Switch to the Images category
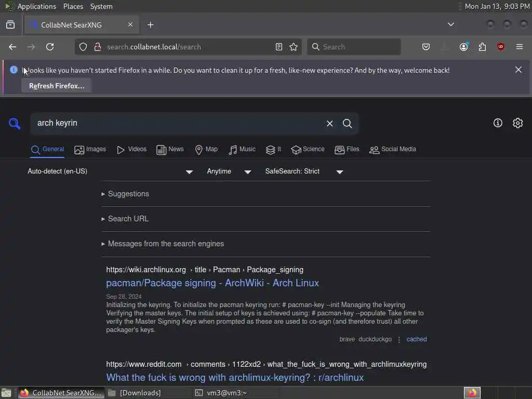 (x=90, y=150)
